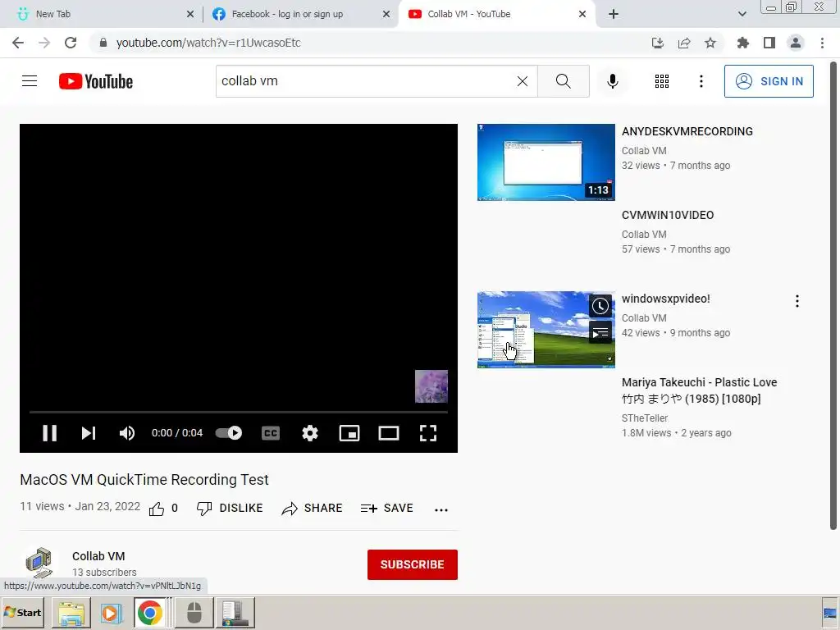
Task: Open the Chrome profile avatar
Action: coord(796,43)
